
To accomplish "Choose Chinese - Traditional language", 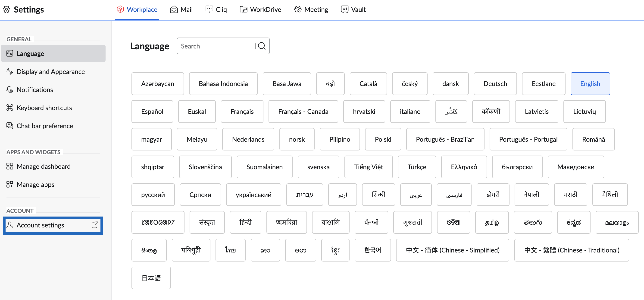I will pyautogui.click(x=572, y=250).
